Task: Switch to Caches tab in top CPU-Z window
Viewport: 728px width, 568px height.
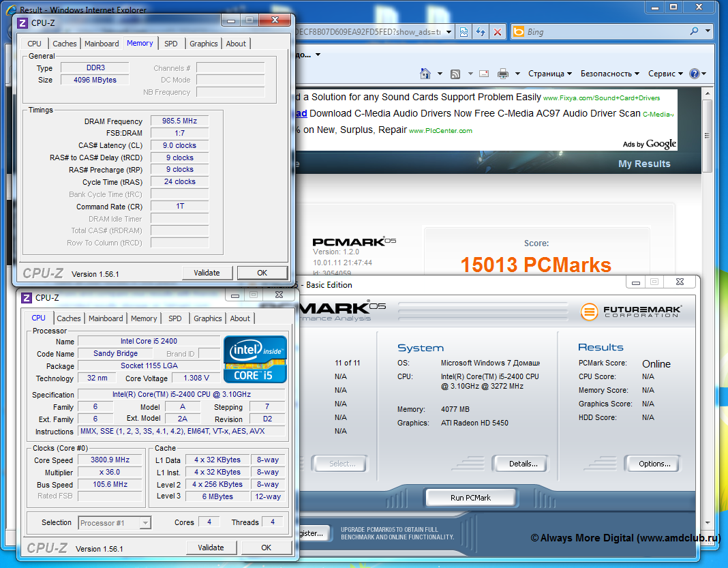Action: point(65,44)
